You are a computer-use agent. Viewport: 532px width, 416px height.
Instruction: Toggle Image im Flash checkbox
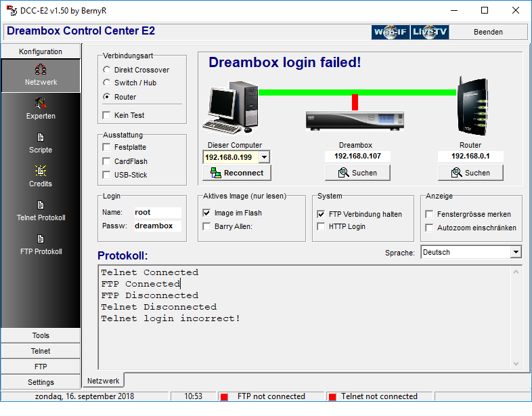click(206, 213)
